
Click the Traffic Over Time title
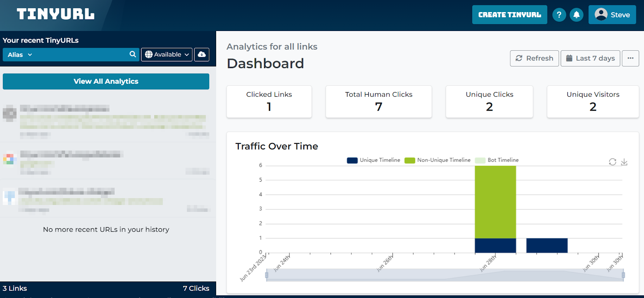277,146
